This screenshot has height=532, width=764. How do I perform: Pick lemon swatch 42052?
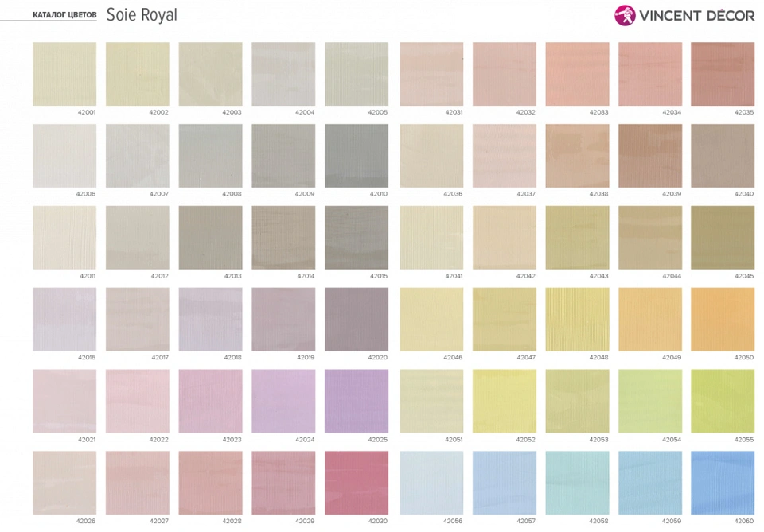505,401
